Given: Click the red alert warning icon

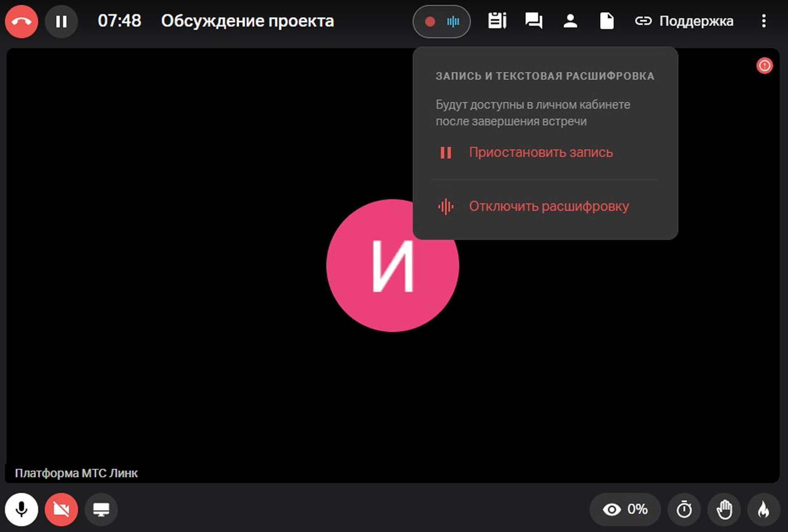Looking at the screenshot, I should click(x=764, y=66).
